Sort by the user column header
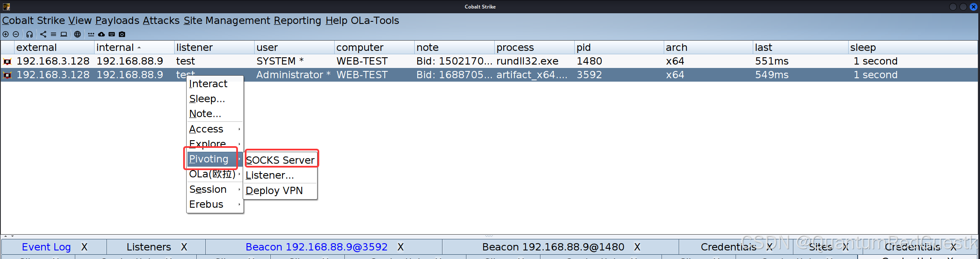980x259 pixels. (294, 47)
